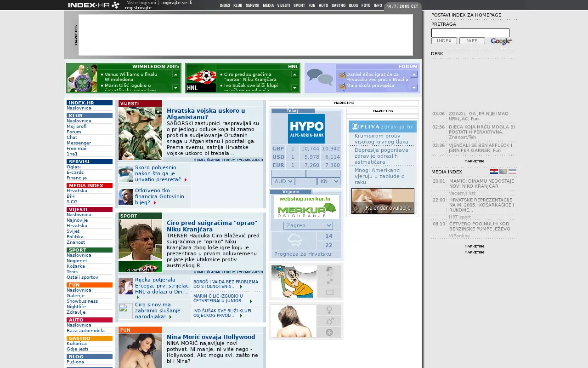Click the Merkur Osiguranje logo banner
The image size is (588, 368).
(306, 207)
